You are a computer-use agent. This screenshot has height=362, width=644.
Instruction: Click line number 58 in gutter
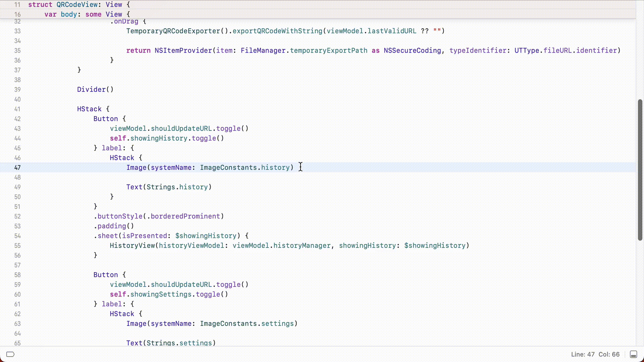coord(17,275)
